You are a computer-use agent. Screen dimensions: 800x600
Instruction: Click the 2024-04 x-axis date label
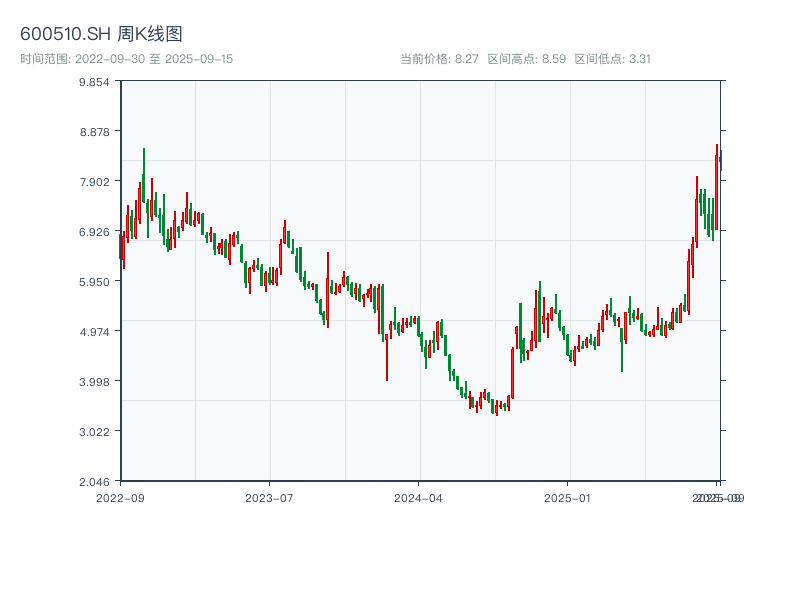(x=418, y=497)
